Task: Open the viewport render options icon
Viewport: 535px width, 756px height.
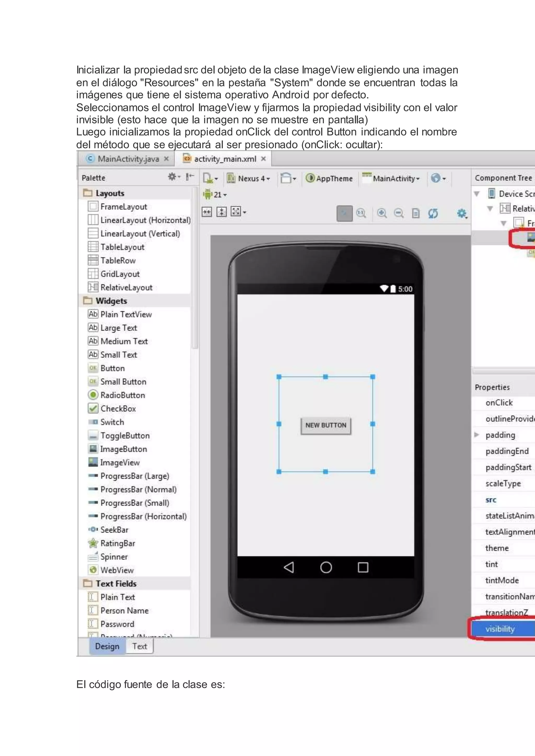Action: (239, 212)
